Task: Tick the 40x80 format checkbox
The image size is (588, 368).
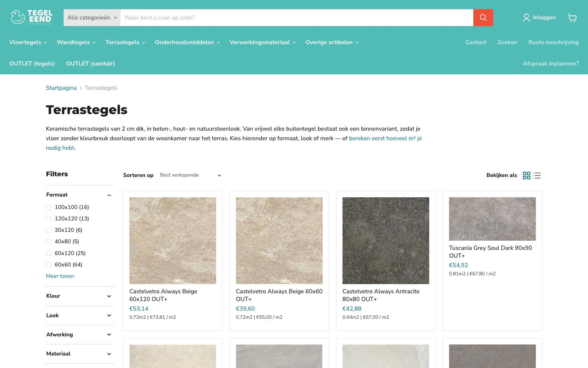Action: click(49, 242)
